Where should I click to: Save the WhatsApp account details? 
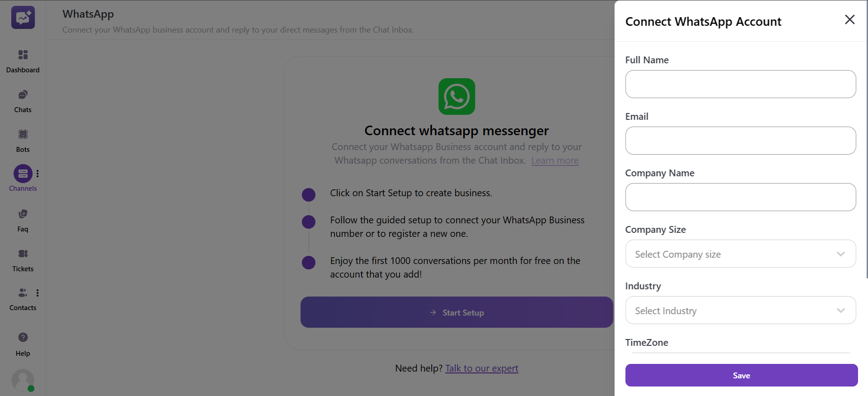(x=741, y=375)
